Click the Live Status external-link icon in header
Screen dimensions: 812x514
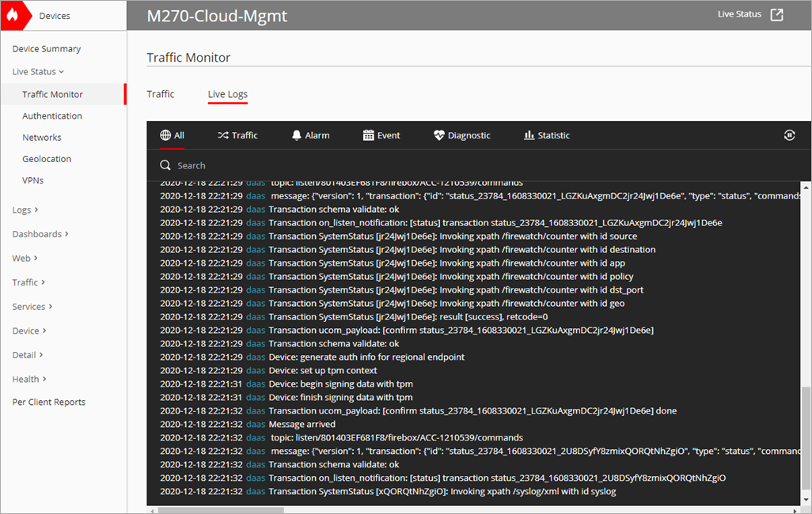click(x=778, y=14)
